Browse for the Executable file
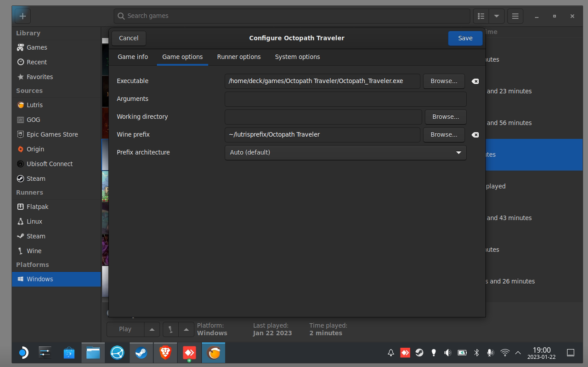This screenshot has height=367, width=588. [x=444, y=81]
